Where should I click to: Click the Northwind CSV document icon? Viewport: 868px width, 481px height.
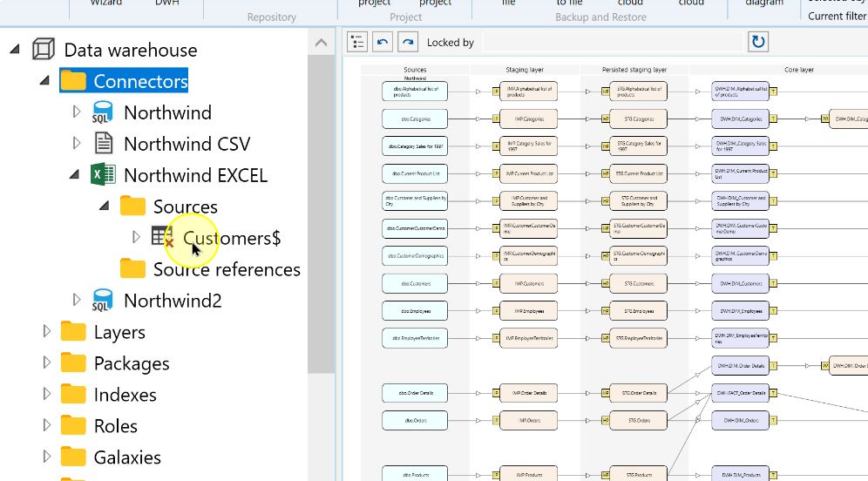[103, 144]
